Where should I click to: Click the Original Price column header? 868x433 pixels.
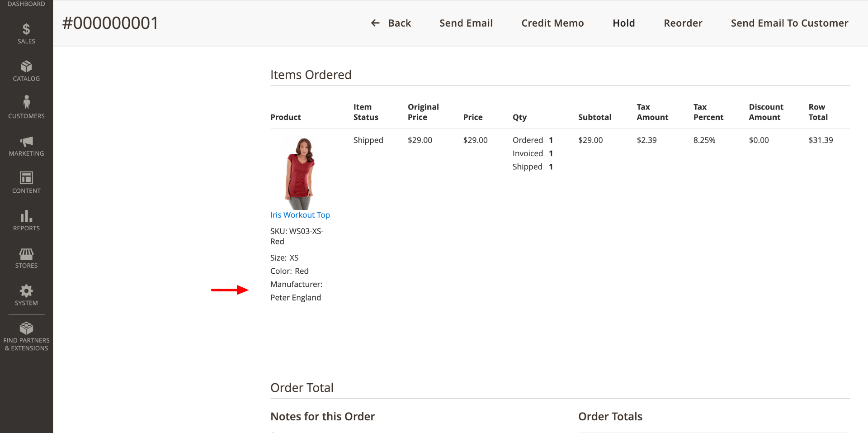coord(423,112)
